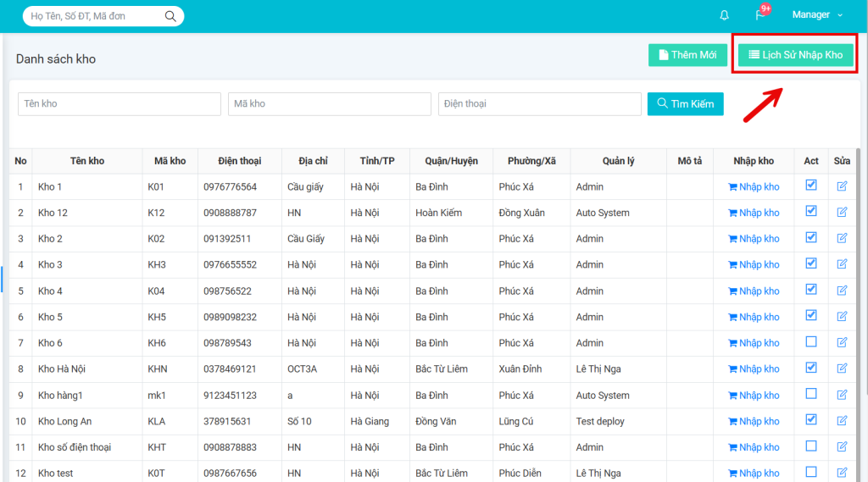Sort by the Tên kho column header

[x=87, y=161]
